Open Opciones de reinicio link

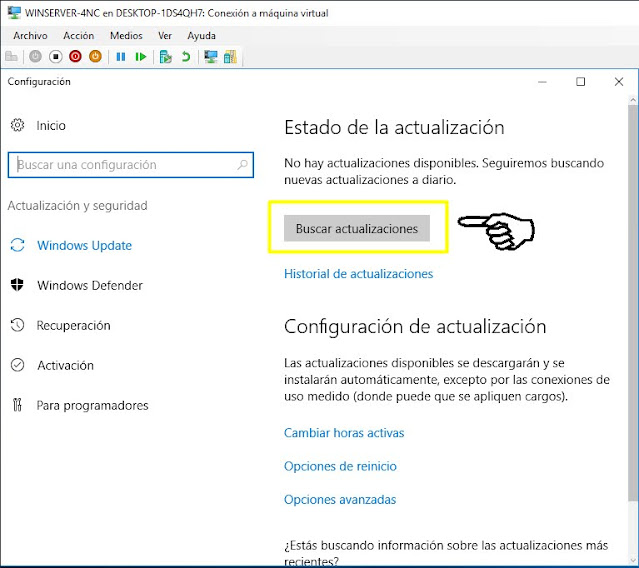pyautogui.click(x=340, y=466)
